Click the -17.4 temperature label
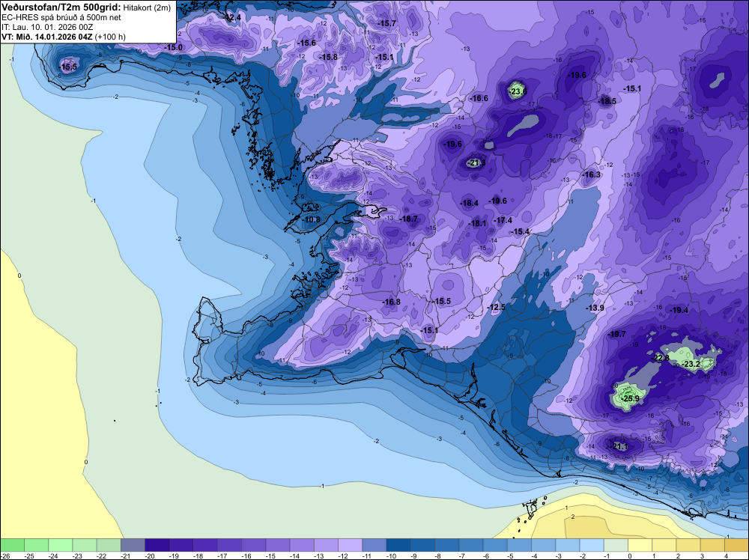Viewport: 749px width, 560px height. pyautogui.click(x=503, y=220)
